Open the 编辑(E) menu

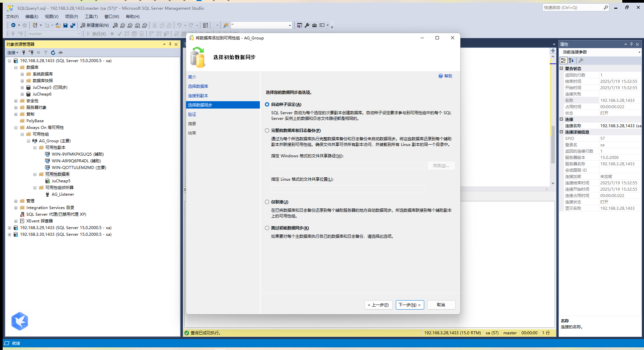click(32, 16)
